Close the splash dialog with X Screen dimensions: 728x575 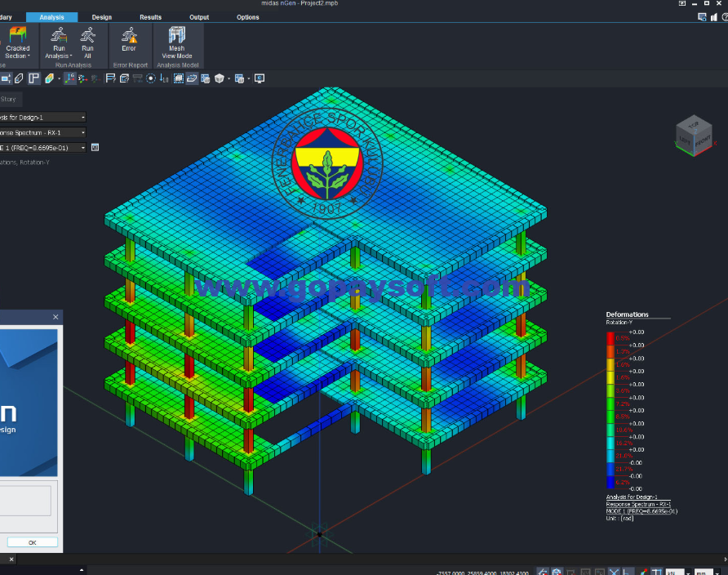(55, 317)
